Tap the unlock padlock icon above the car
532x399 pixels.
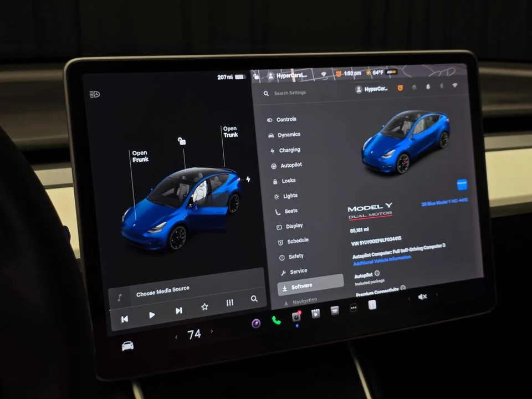click(x=182, y=141)
